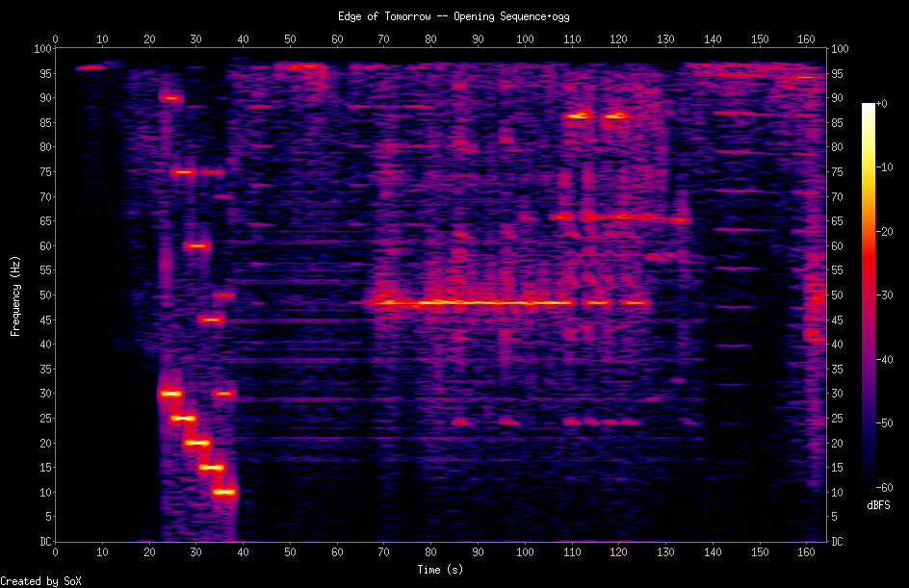Click "100" on the right frequency axis
909x588 pixels.
tap(840, 49)
